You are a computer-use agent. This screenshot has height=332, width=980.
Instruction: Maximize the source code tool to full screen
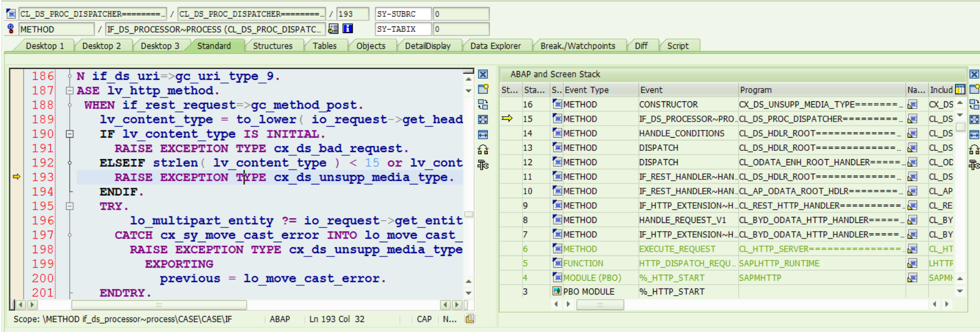pos(483,119)
